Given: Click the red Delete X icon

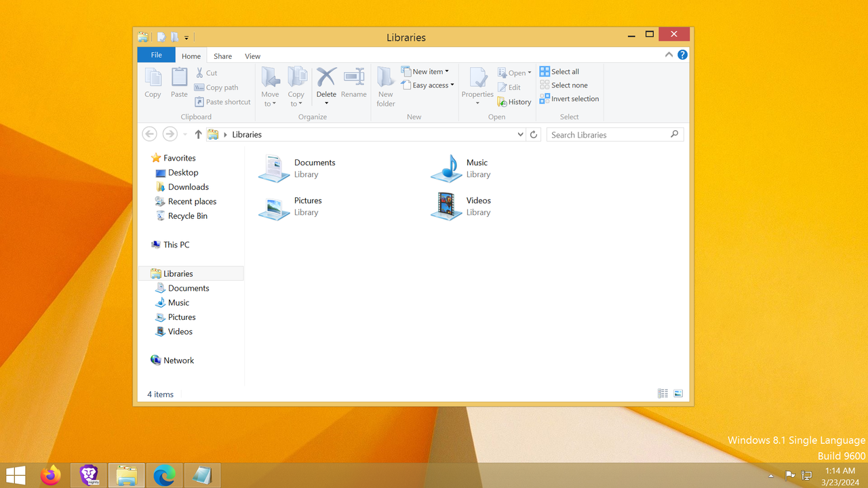Looking at the screenshot, I should (326, 77).
